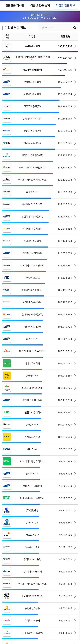80x644 pixels.
Task: Click the AWS company logo
Action: (7, 58)
